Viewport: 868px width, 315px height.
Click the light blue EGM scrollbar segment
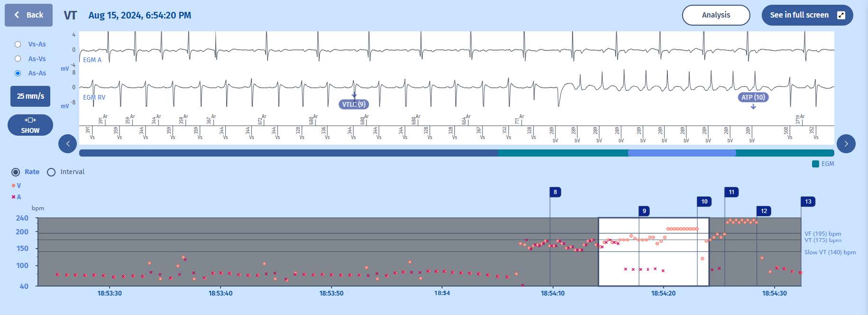[682, 153]
